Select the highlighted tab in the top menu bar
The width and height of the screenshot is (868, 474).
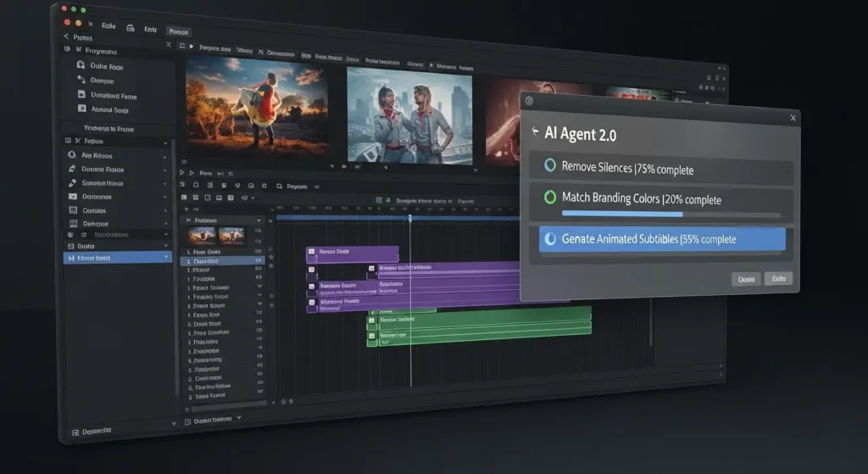pyautogui.click(x=178, y=31)
